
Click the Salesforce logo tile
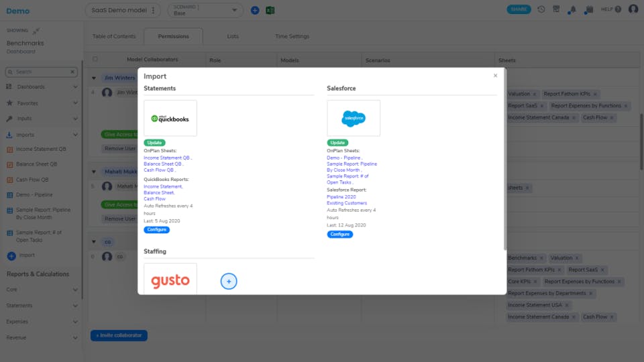(354, 118)
